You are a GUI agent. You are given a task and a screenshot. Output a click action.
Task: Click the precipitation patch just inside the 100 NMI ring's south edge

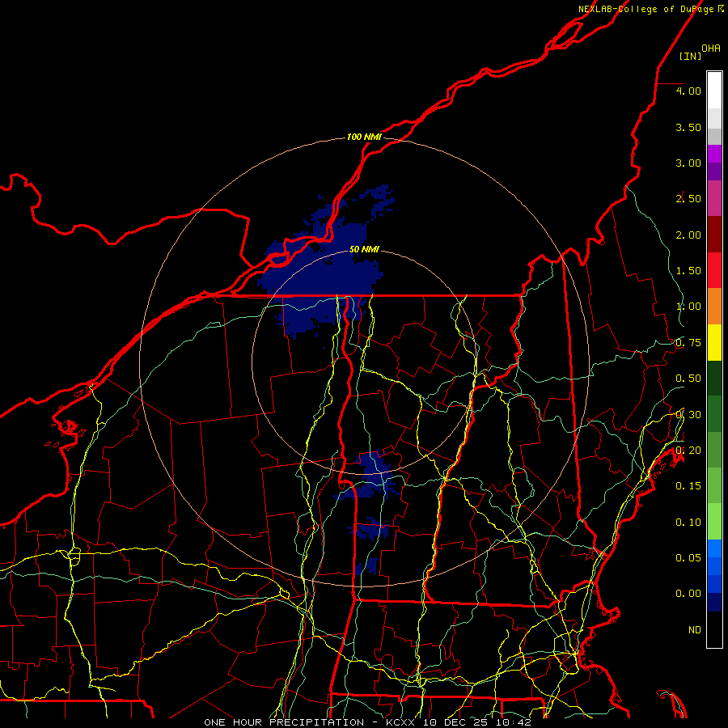(368, 566)
